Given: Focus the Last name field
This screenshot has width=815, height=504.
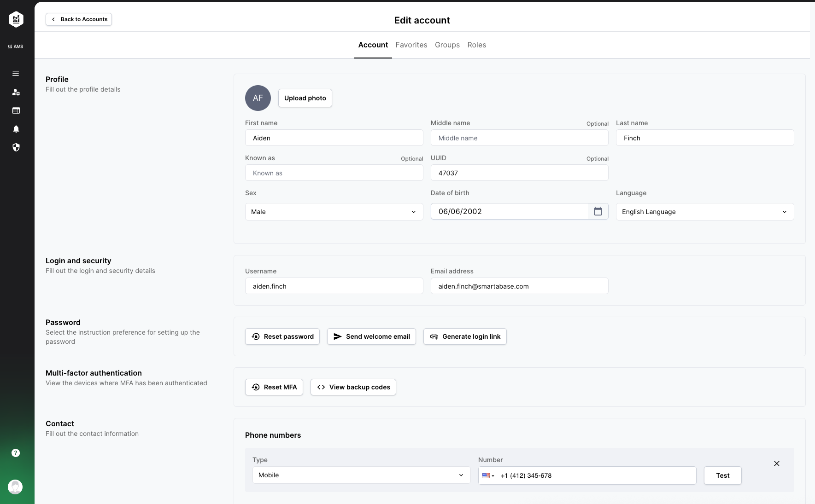Looking at the screenshot, I should (x=705, y=138).
